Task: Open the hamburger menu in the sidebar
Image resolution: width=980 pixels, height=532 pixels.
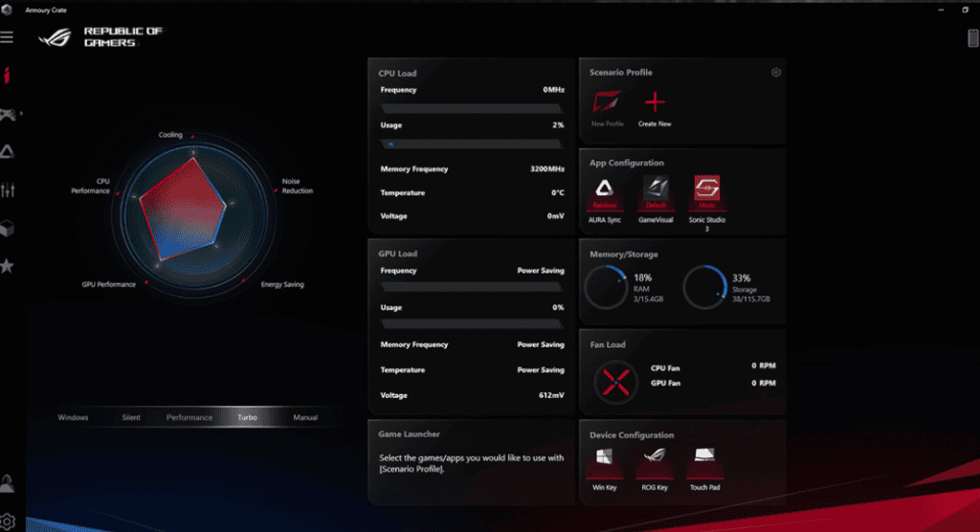Action: coord(8,37)
